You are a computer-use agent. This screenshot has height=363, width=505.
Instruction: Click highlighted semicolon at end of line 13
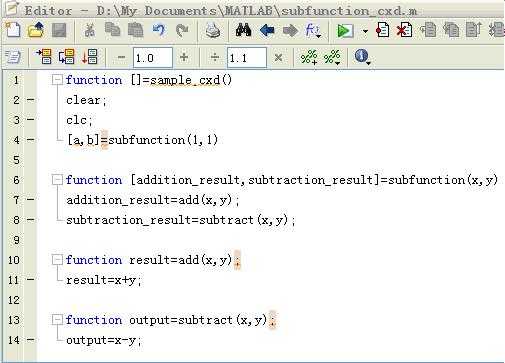(272, 320)
